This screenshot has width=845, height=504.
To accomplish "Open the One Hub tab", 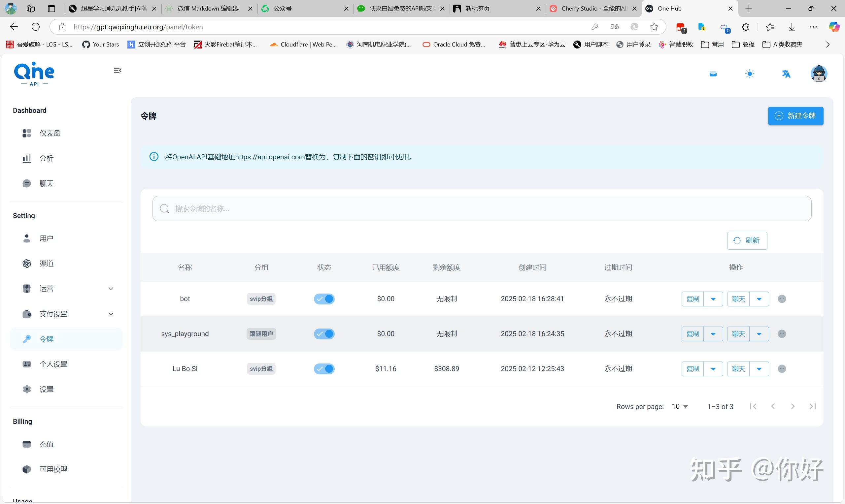I will point(672,9).
